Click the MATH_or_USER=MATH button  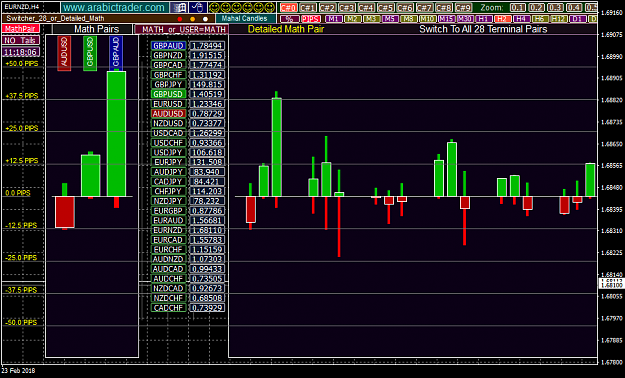coord(181,29)
